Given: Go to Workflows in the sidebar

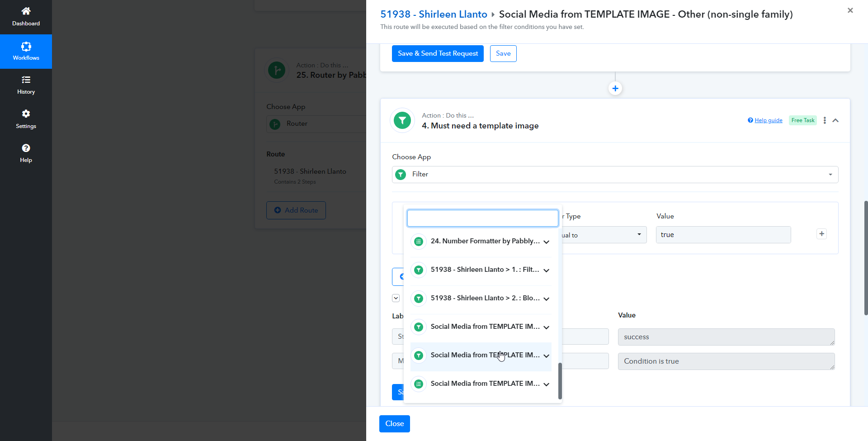Looking at the screenshot, I should point(26,52).
